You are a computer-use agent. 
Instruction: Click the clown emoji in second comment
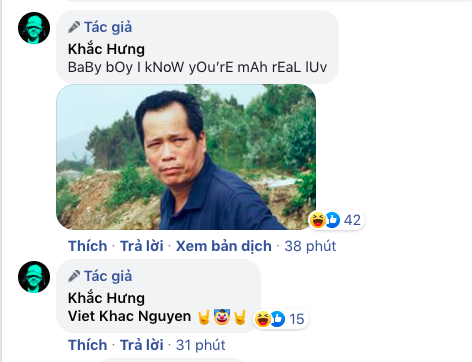click(222, 317)
